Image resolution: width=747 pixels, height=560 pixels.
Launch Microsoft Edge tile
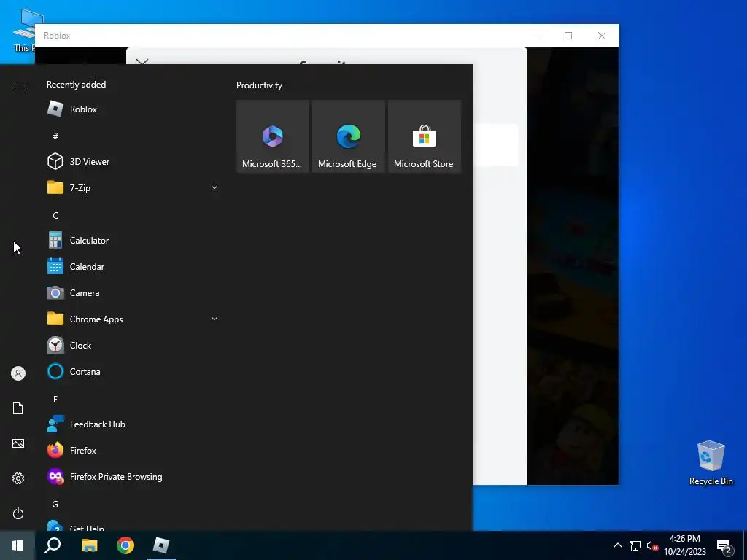[x=348, y=136]
